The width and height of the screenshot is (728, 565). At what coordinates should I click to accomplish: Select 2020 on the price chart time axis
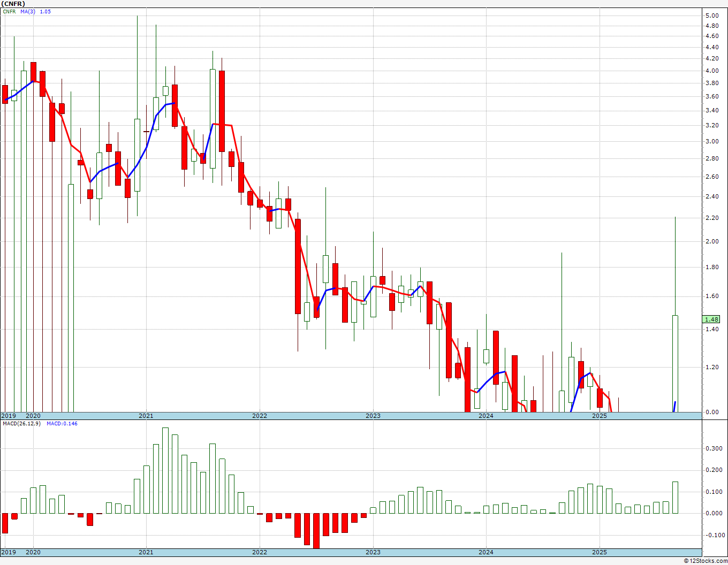point(33,416)
